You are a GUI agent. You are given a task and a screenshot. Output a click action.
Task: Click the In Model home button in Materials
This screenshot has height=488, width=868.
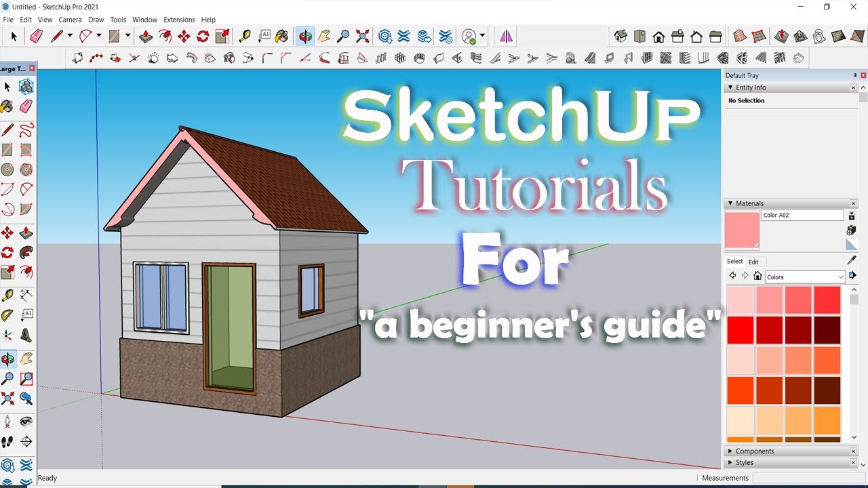(757, 276)
